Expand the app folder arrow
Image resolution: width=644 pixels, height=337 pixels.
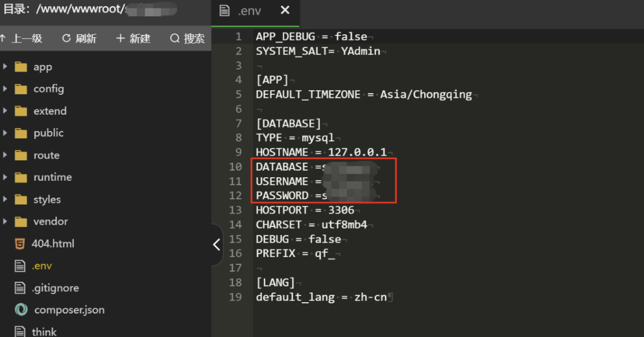[5, 67]
